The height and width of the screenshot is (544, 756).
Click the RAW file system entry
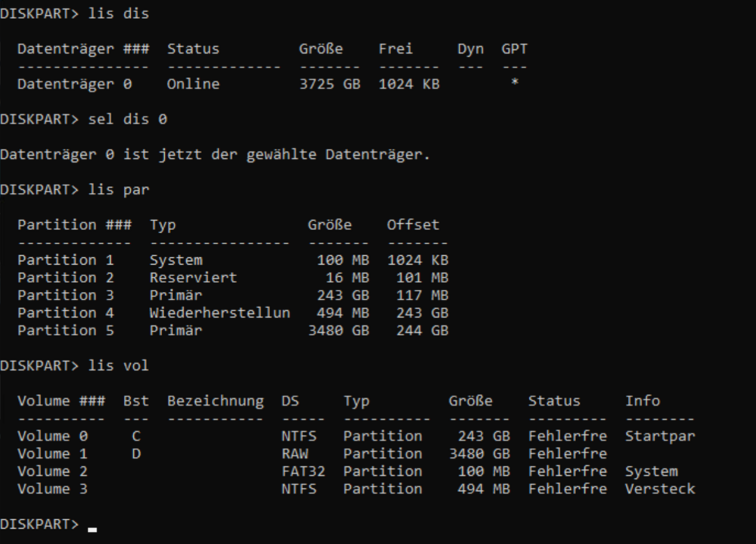coord(295,454)
